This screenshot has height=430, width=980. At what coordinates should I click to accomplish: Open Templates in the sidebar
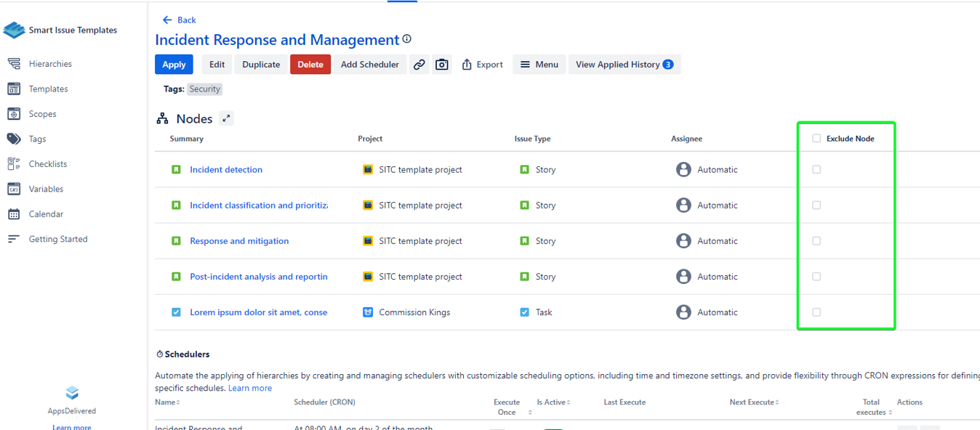pyautogui.click(x=48, y=89)
